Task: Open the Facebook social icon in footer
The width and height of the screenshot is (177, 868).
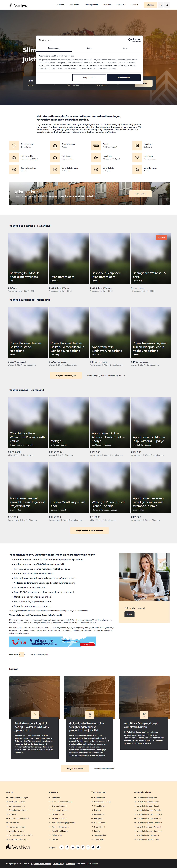Action: 67,847
